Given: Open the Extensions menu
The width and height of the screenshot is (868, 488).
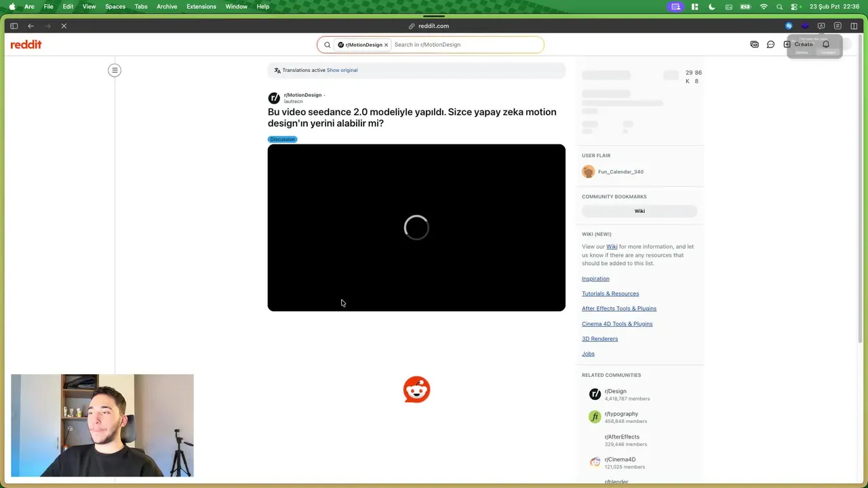Looking at the screenshot, I should (201, 7).
